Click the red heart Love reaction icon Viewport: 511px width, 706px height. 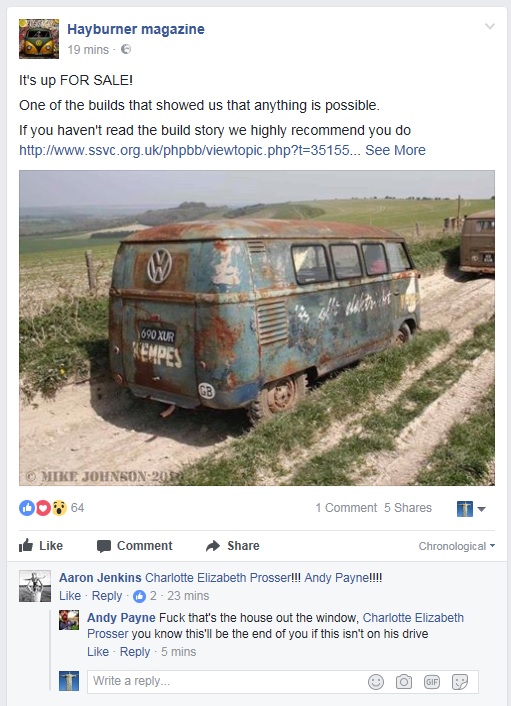click(x=43, y=508)
